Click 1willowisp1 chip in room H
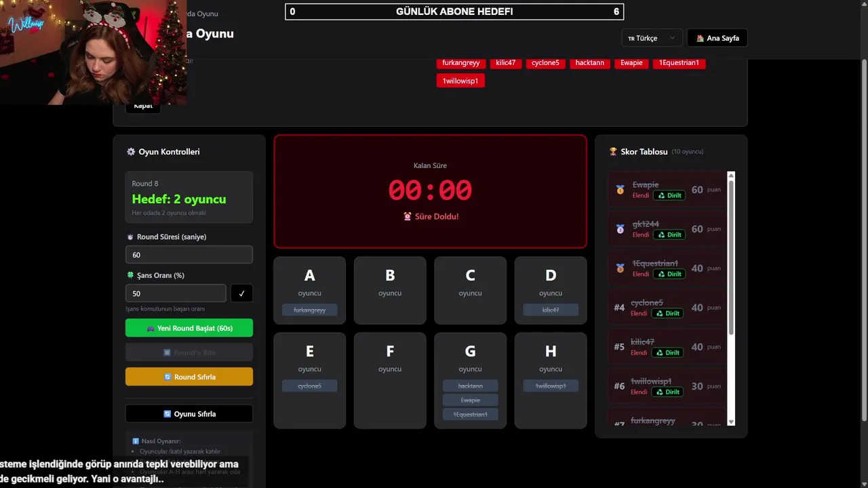Viewport: 868px width, 488px height. click(551, 386)
